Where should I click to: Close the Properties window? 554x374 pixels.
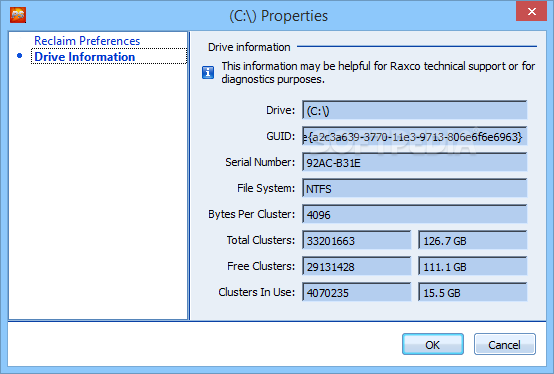(531, 12)
